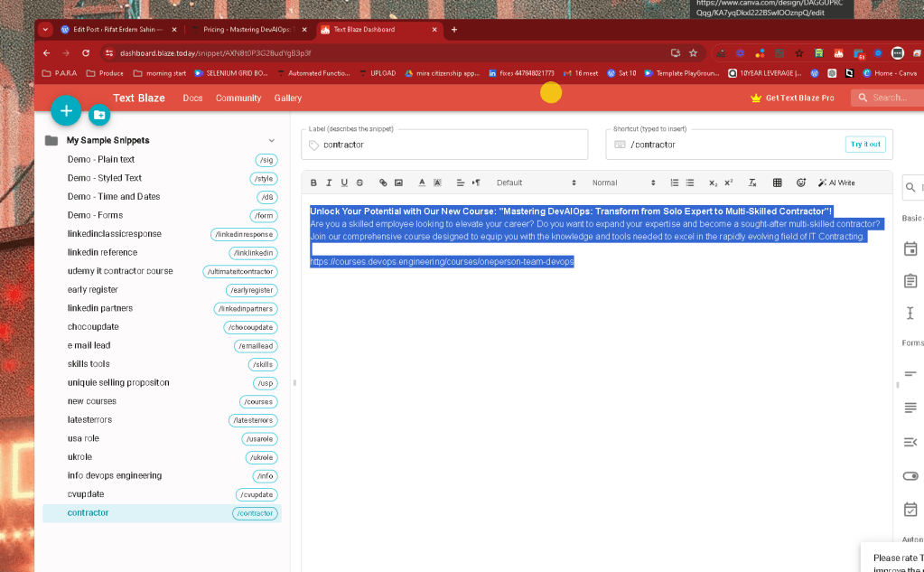
Task: Insert an image into the snippet
Action: click(398, 183)
